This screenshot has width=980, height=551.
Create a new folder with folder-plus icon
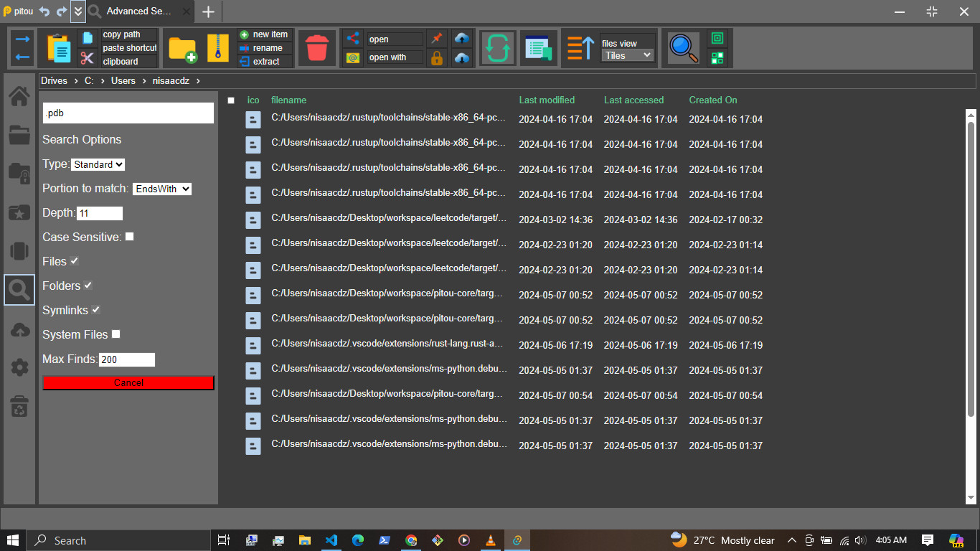182,49
